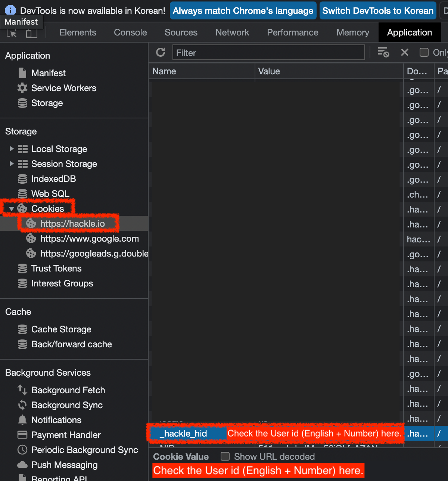Click the '.ch…' domain cell

[x=419, y=195]
